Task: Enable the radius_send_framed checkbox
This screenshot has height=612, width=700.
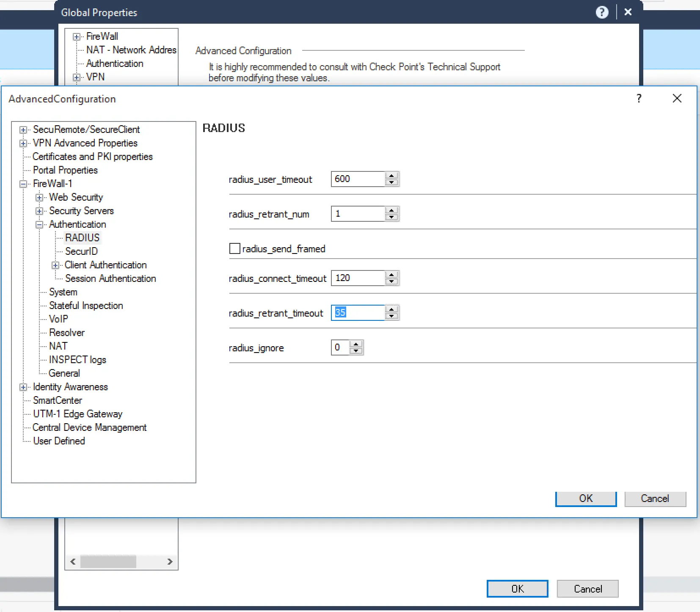Action: (234, 248)
